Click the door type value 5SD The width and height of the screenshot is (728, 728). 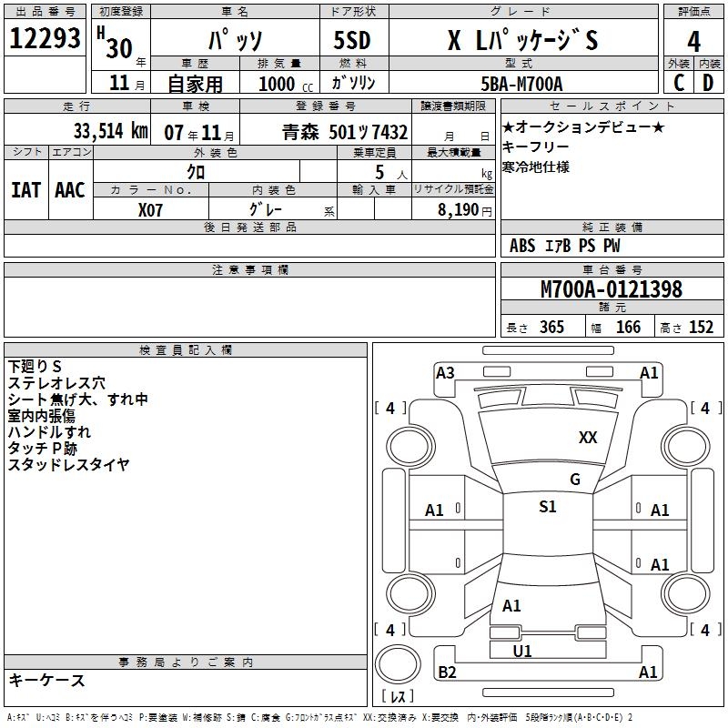point(352,40)
